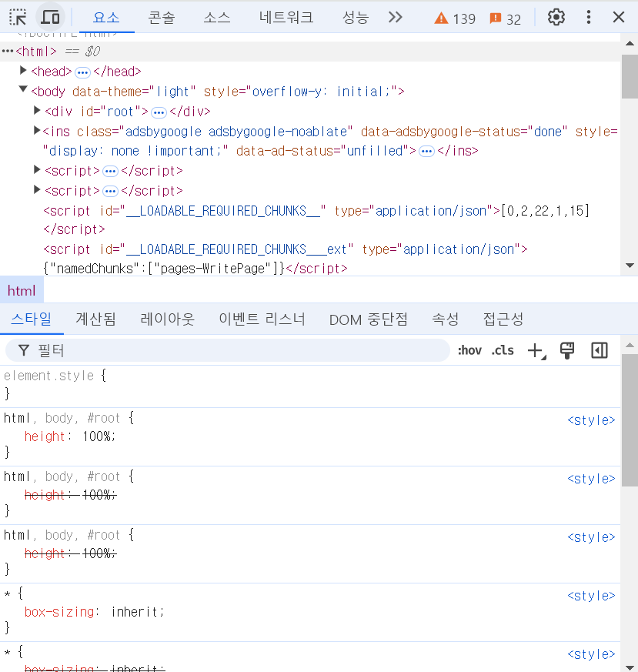Switch to the 요소 tab
This screenshot has height=672, width=638.
point(106,18)
